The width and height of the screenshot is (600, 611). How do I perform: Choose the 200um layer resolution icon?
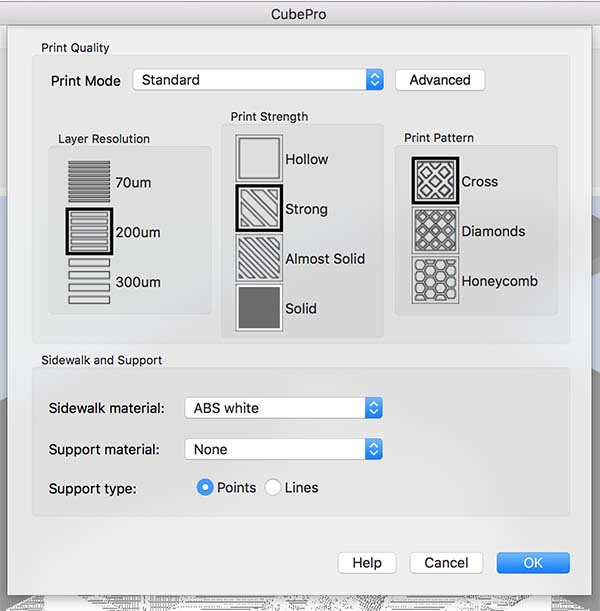[x=89, y=231]
